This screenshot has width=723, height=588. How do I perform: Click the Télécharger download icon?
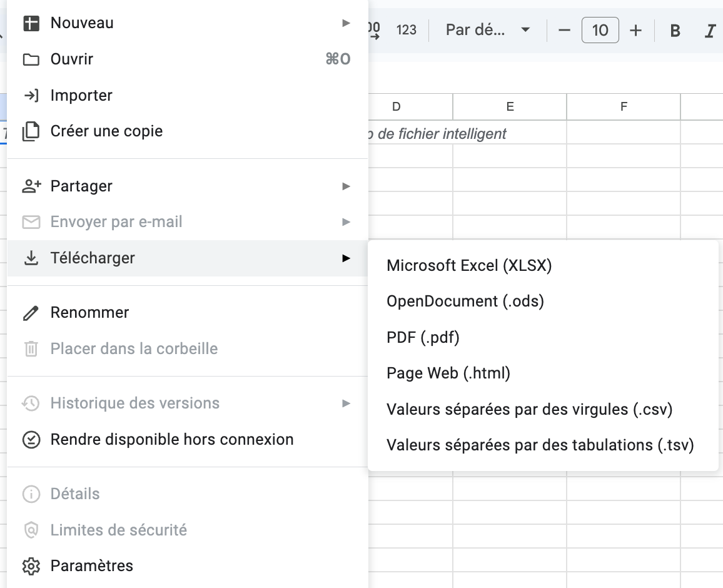30,258
